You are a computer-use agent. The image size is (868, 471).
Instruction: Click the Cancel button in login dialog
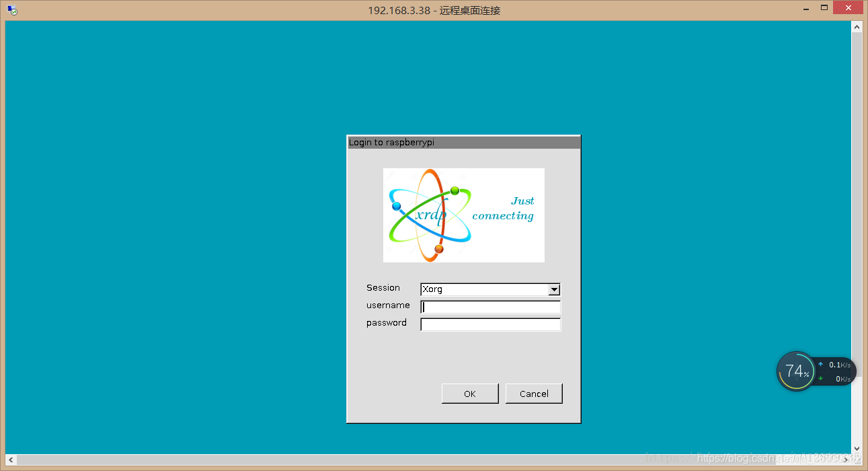534,394
